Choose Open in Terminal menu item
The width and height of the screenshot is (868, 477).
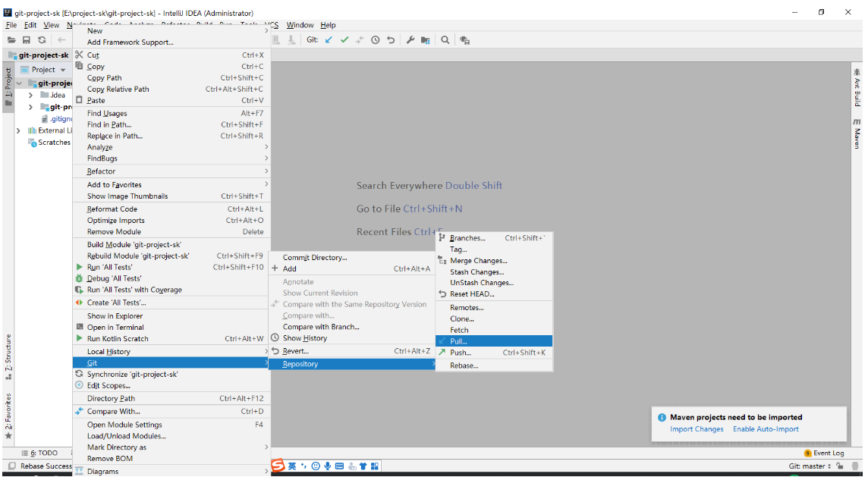click(171, 327)
